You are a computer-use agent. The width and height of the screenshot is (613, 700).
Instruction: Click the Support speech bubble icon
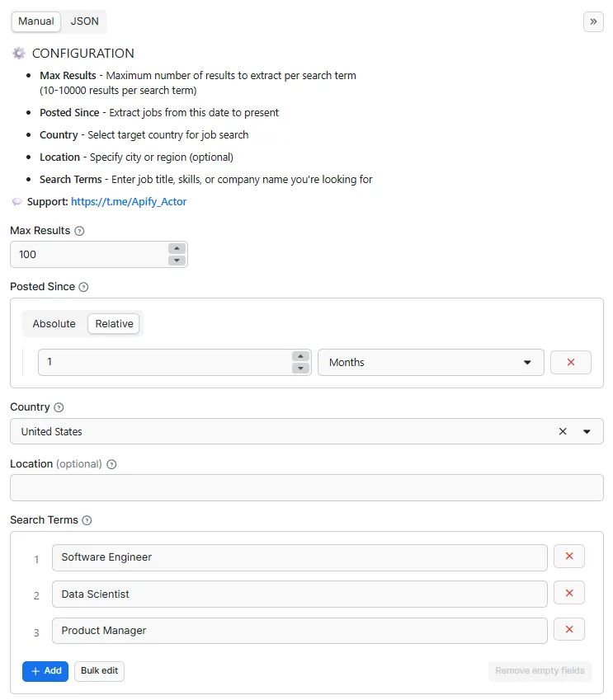click(18, 200)
